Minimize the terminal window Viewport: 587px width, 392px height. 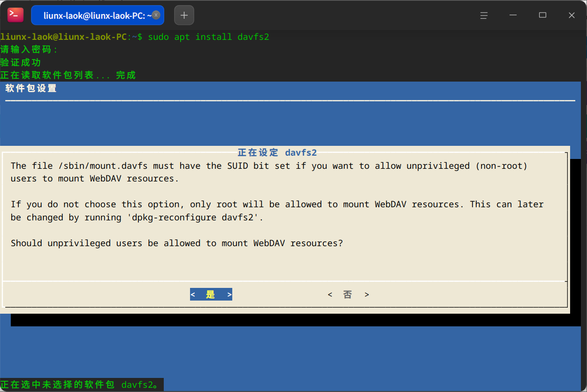[513, 15]
